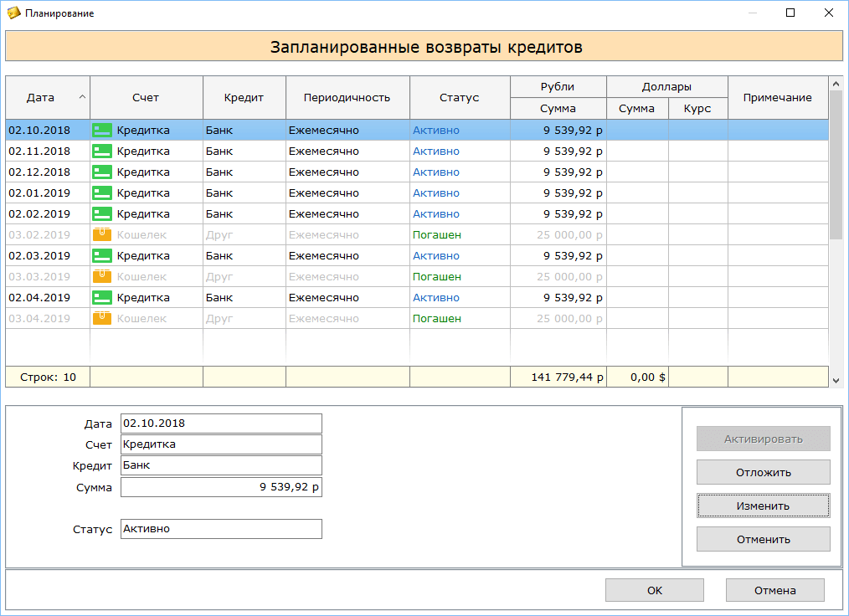This screenshot has height=616, width=849.
Task: Click the table scrollbar down arrow
Action: pos(836,381)
